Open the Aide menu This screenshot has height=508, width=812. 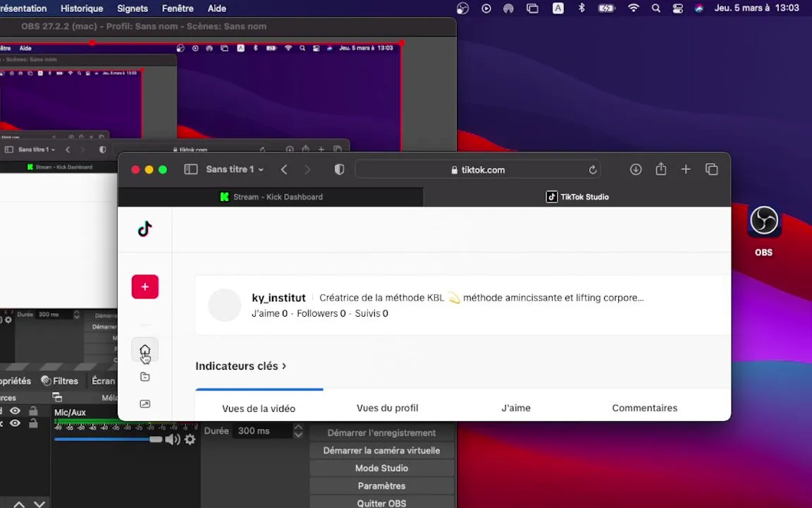tap(216, 8)
